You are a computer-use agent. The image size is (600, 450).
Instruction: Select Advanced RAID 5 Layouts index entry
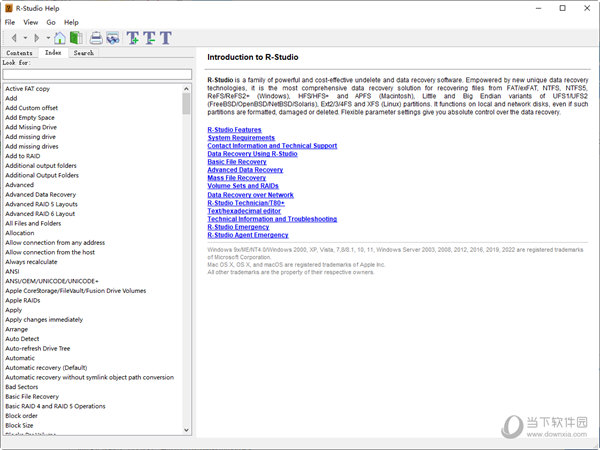click(x=43, y=205)
